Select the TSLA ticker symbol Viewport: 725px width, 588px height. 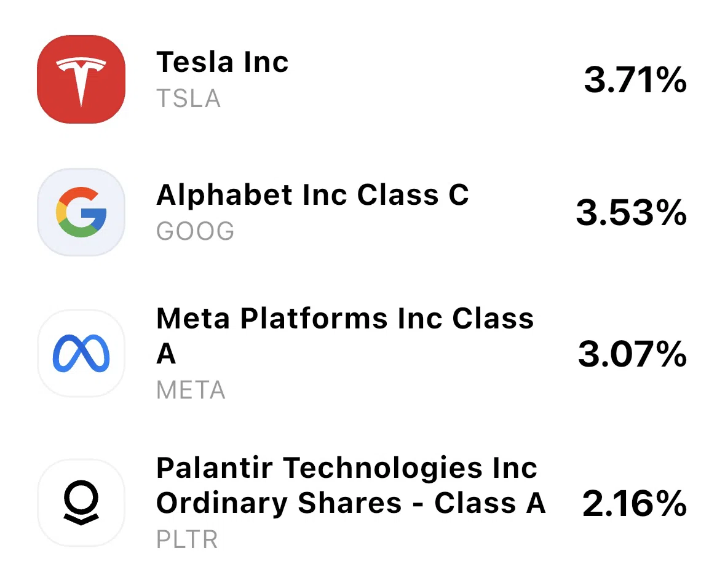(x=189, y=98)
